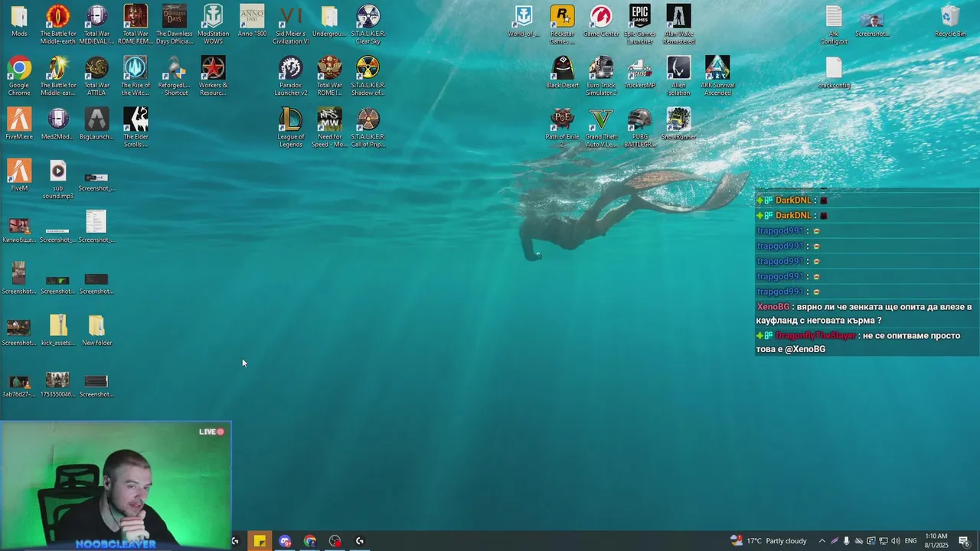Open S.T.A.L.K.E.R. Shadow of Chernobyl

[368, 76]
